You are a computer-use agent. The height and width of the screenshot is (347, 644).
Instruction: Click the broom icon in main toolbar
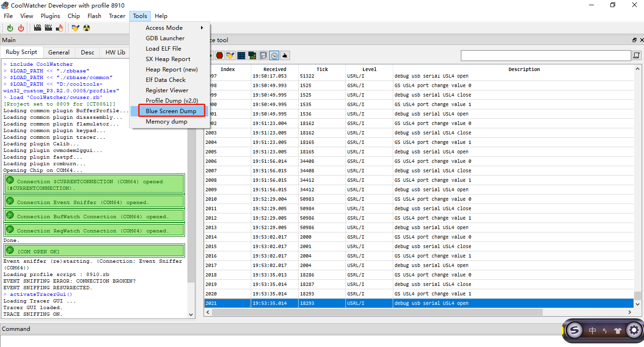click(75, 28)
